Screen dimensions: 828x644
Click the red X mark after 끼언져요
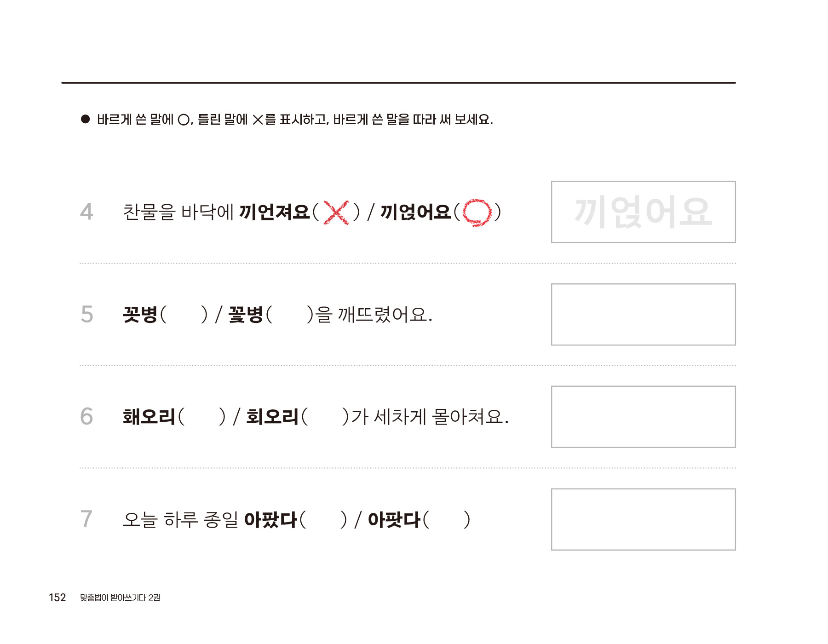(336, 213)
